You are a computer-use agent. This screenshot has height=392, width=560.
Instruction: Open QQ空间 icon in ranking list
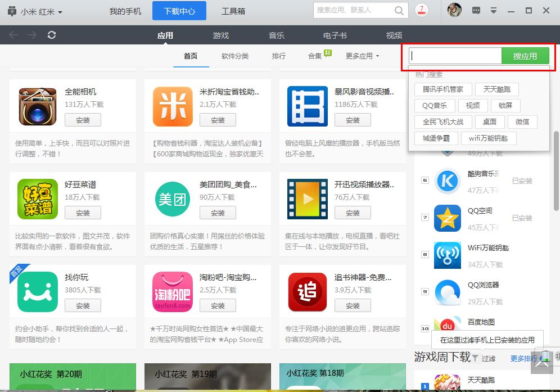point(448,218)
